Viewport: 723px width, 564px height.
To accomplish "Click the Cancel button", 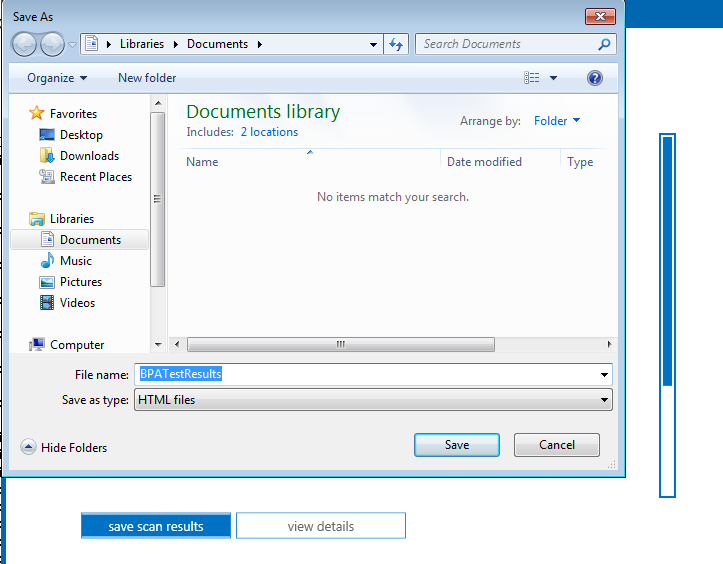I will [557, 445].
